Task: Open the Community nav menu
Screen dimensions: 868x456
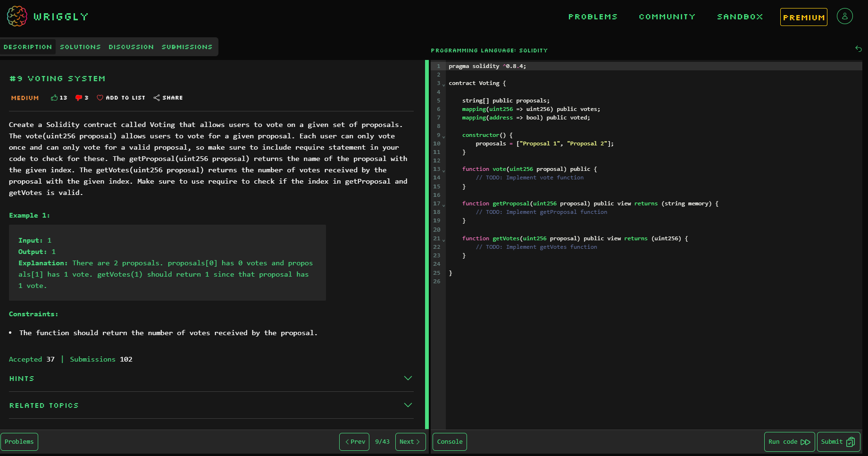Action: [x=667, y=17]
